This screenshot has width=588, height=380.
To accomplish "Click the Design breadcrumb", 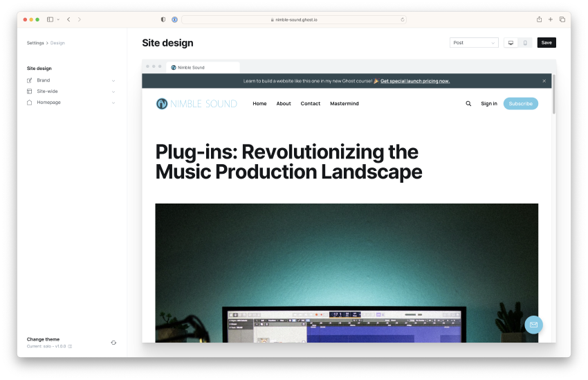I will tap(57, 43).
